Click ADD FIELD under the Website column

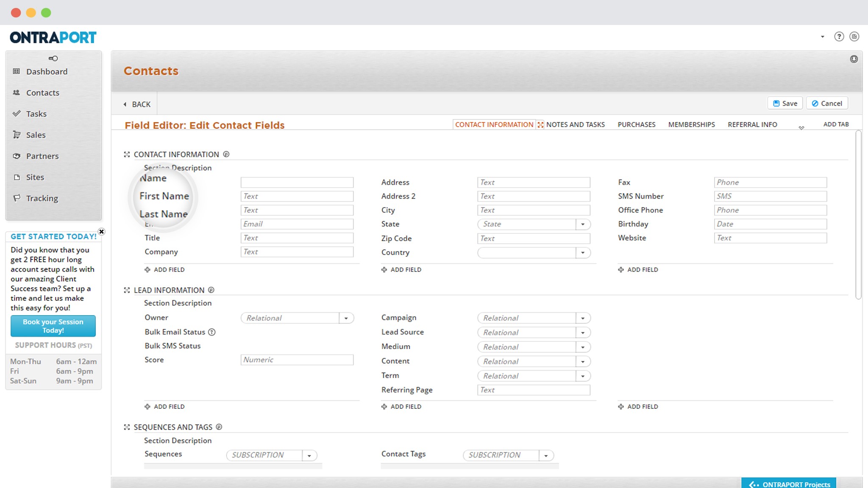[638, 270]
